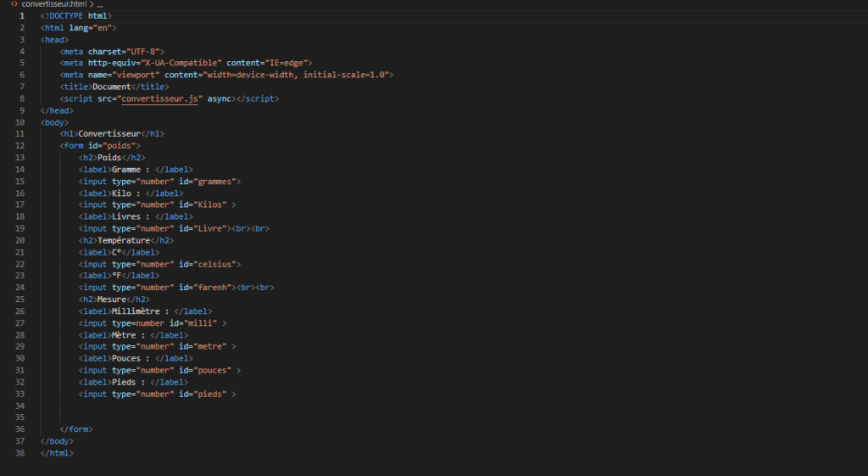Click the Convertisseur h1 heading text

[x=109, y=134]
